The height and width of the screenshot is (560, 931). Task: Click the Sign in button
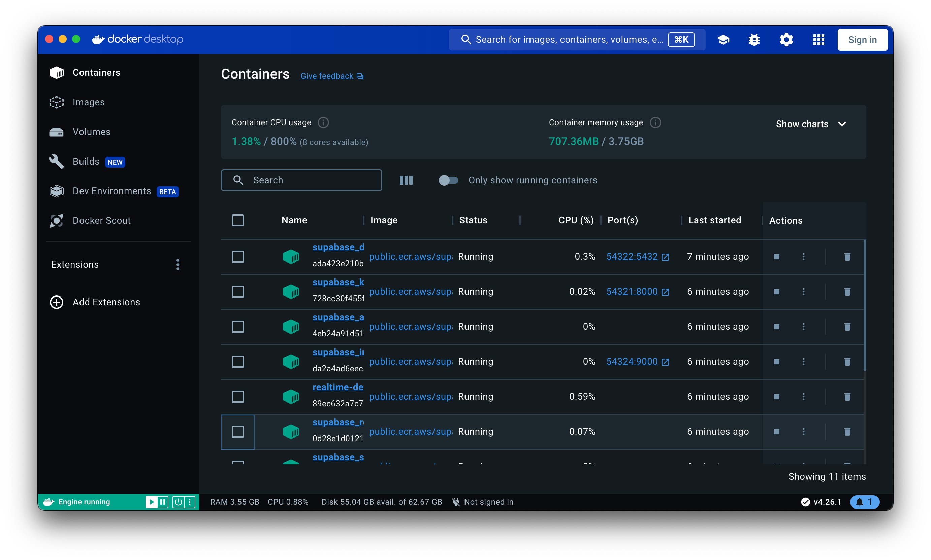[862, 40]
